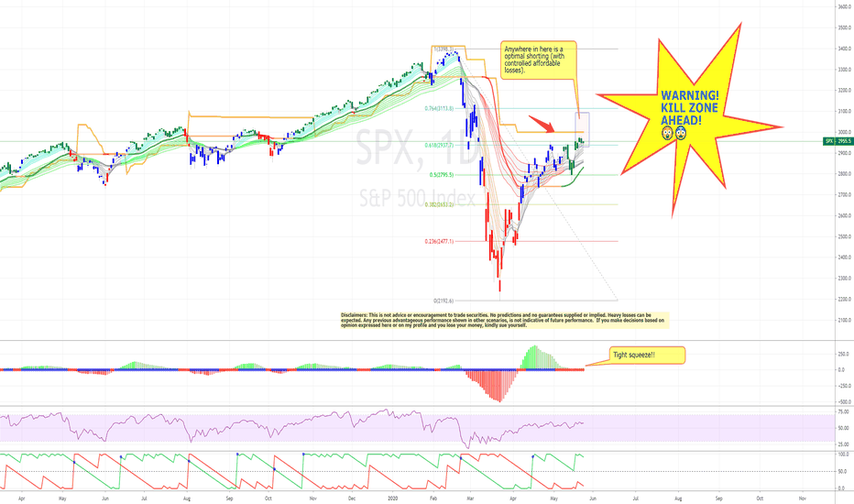Click the green SPX 2955.5 price tag
This screenshot has width=854, height=504.
[x=838, y=141]
